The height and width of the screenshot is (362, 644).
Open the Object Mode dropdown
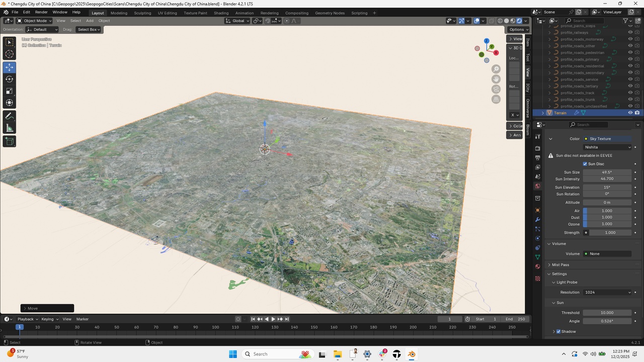click(x=34, y=21)
